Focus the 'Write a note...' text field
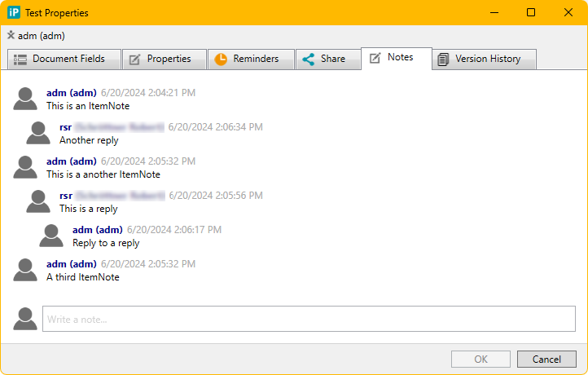588x375 pixels. 309,319
